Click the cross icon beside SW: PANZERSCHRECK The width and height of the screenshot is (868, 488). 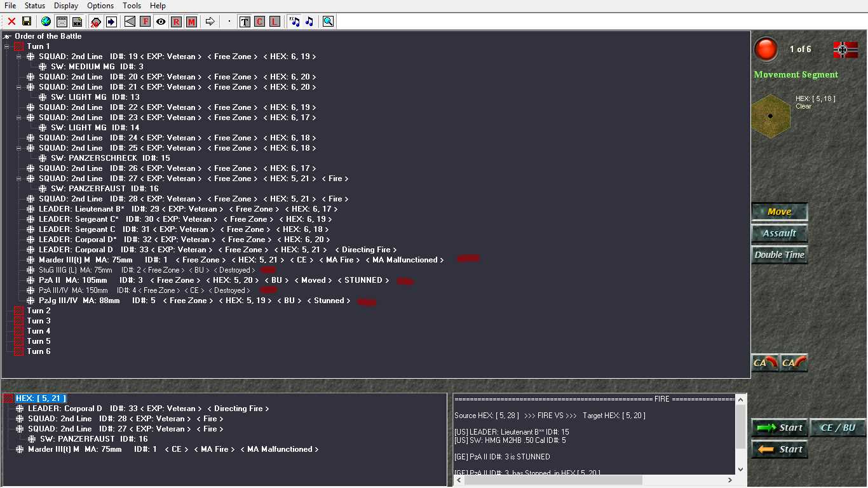(x=43, y=158)
